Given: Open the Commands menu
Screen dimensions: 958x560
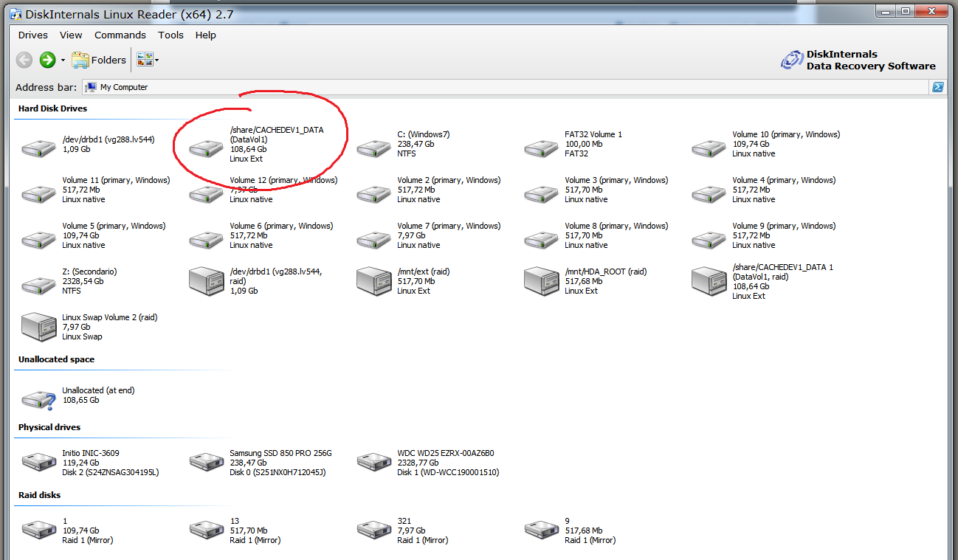Looking at the screenshot, I should coord(120,35).
